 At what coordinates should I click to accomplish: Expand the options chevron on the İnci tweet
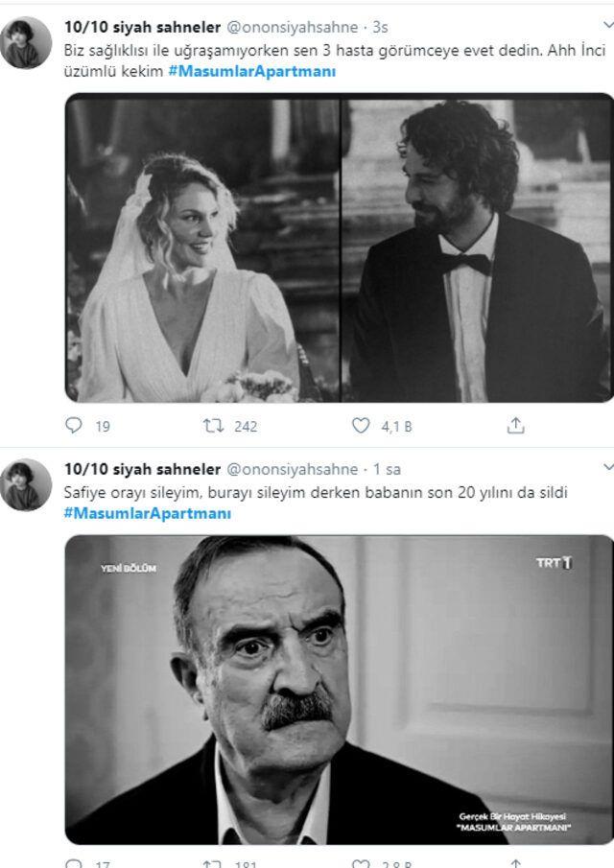(x=606, y=27)
